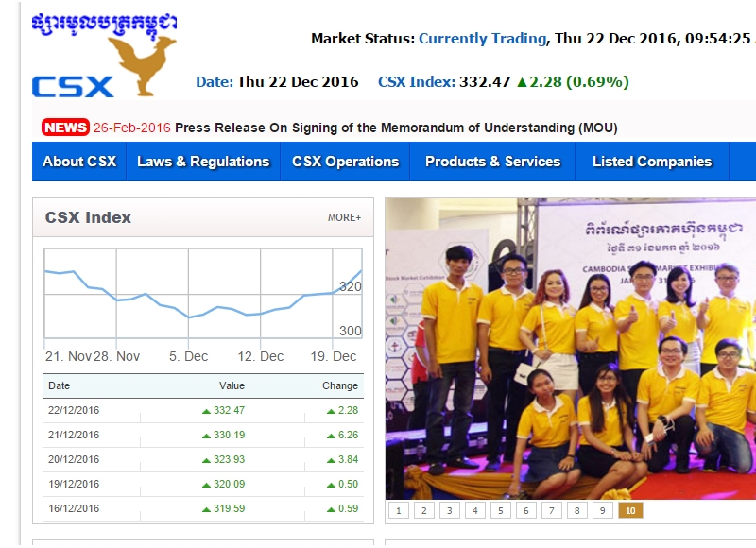756x548 pixels.
Task: Select the highlighted slide 10 button
Action: pos(629,511)
